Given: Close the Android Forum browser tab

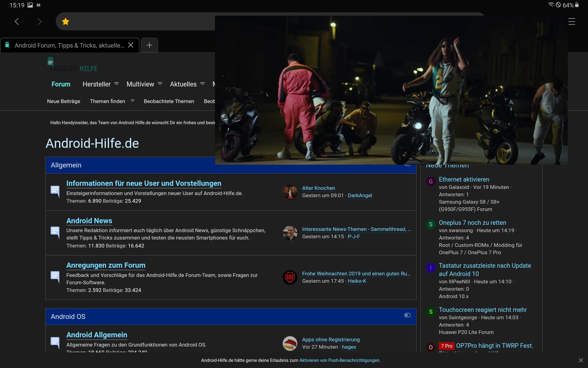Looking at the screenshot, I should tap(131, 45).
